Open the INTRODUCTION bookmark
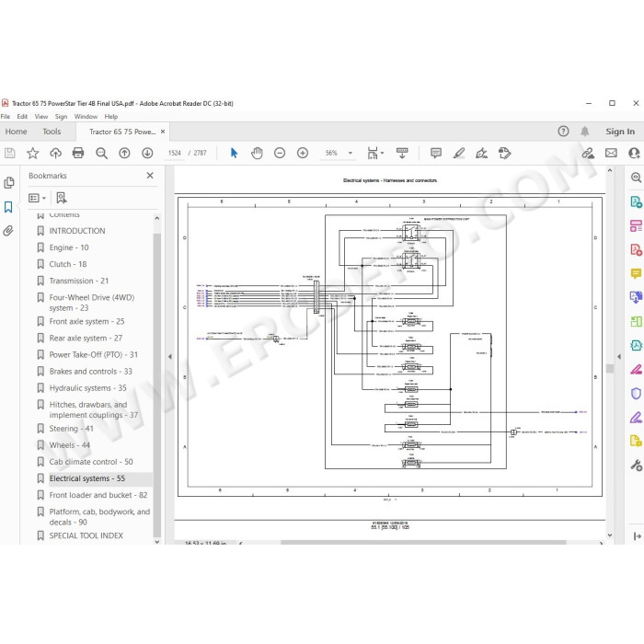Viewport: 644px width, 644px height. 77,231
